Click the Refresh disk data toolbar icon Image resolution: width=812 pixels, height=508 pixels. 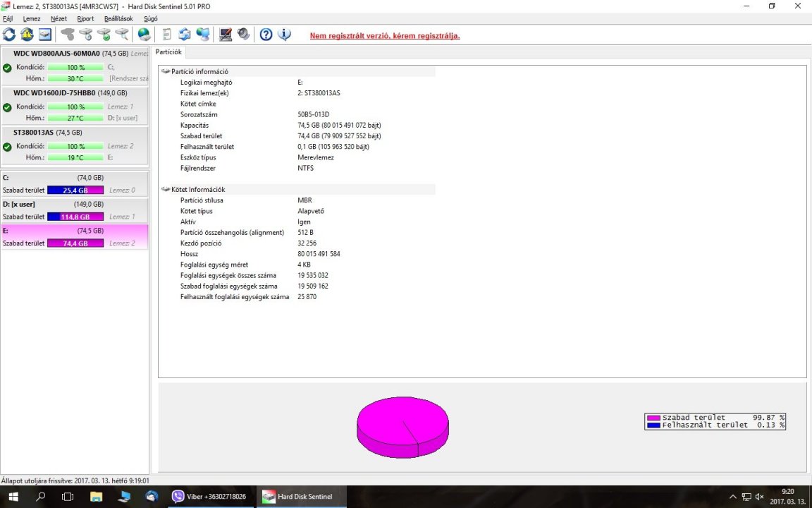[x=9, y=35]
